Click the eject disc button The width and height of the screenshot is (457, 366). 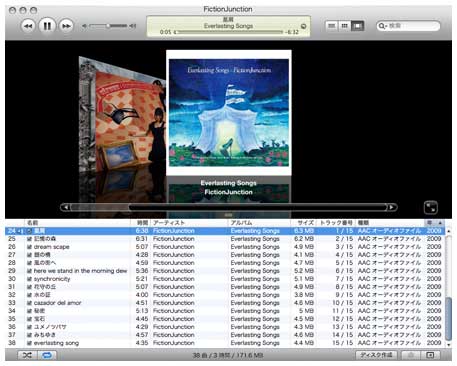[411, 355]
